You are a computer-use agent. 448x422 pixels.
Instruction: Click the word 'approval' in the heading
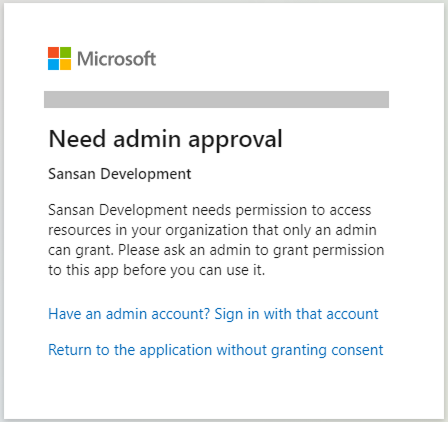click(x=235, y=141)
